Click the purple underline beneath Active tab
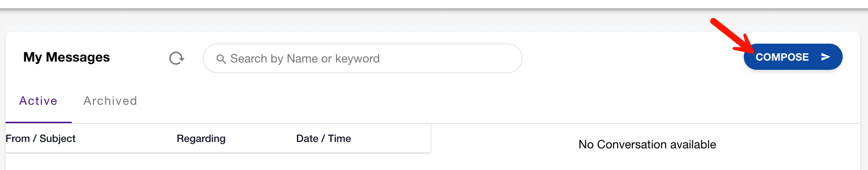 pyautogui.click(x=39, y=122)
